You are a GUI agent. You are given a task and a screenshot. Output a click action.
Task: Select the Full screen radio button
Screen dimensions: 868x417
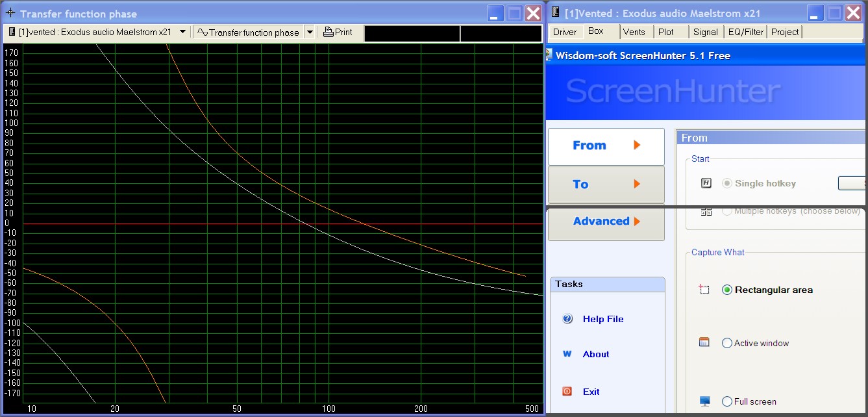(x=727, y=401)
